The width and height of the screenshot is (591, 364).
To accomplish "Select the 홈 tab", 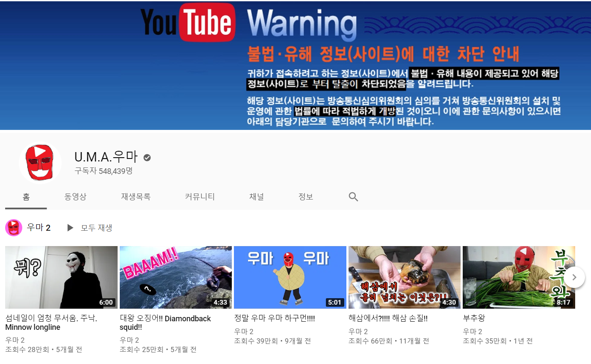I will click(26, 197).
